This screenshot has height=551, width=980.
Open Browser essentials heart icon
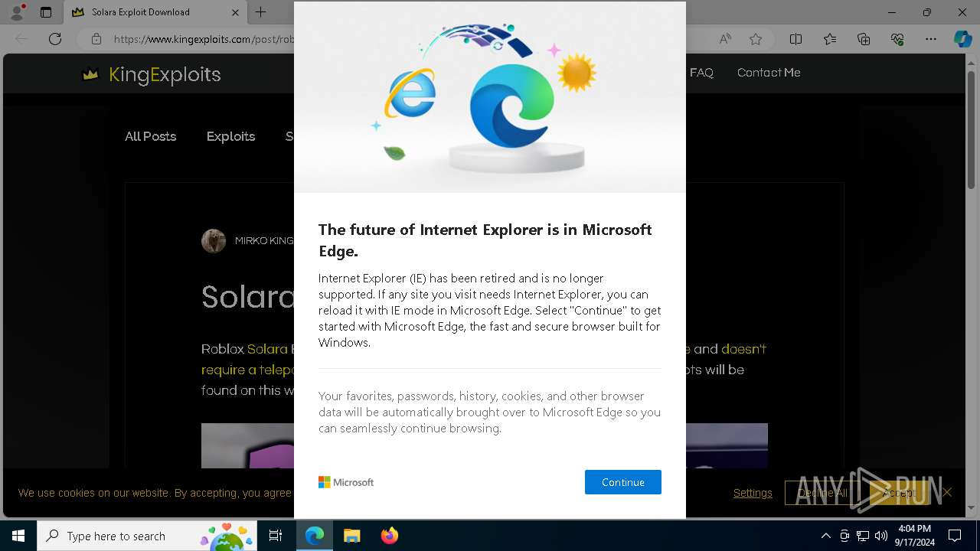click(897, 39)
